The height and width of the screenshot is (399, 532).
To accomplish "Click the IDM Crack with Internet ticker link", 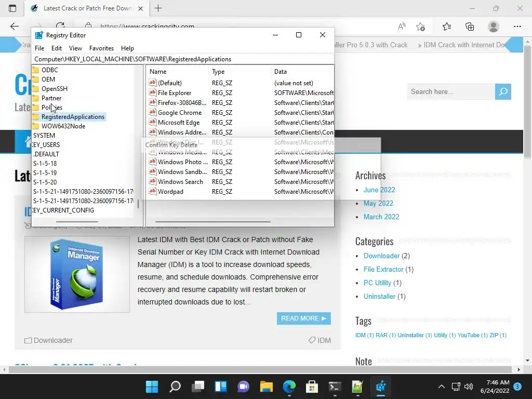I will point(463,45).
